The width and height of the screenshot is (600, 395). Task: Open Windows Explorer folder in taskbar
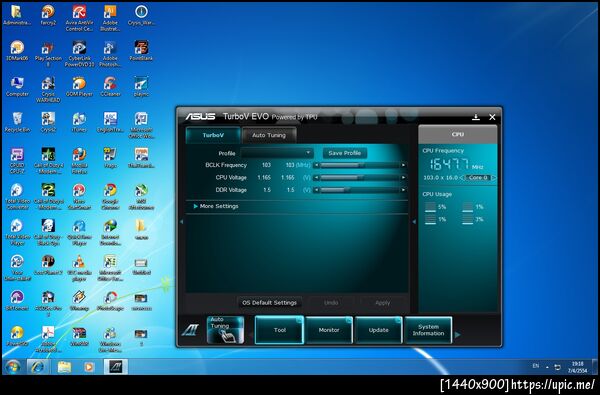pos(64,367)
